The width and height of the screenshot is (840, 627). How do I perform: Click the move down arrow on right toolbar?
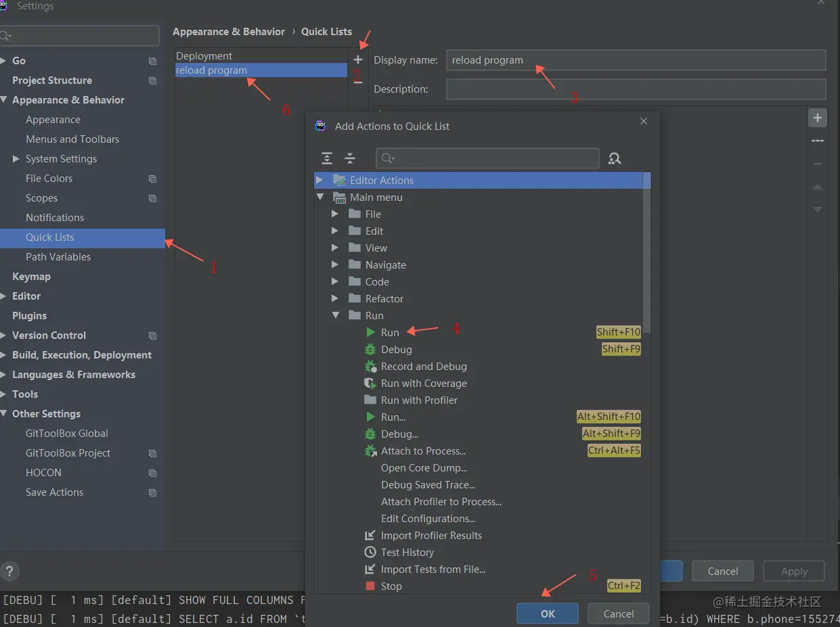pyautogui.click(x=818, y=210)
